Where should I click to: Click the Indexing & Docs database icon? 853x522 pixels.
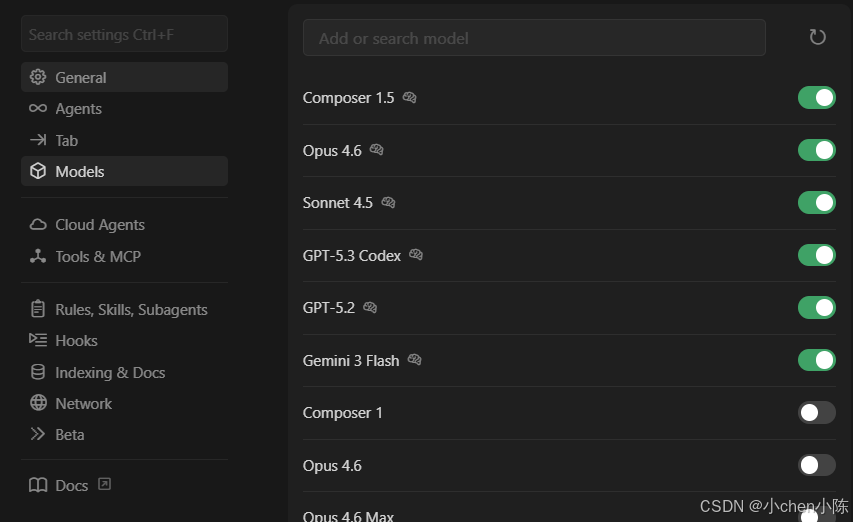38,372
